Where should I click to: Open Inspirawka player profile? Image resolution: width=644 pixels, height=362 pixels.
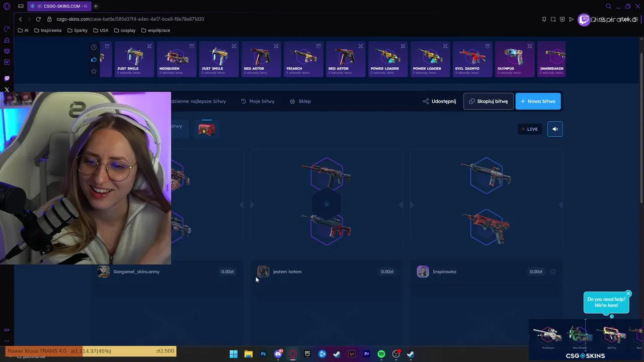click(444, 271)
